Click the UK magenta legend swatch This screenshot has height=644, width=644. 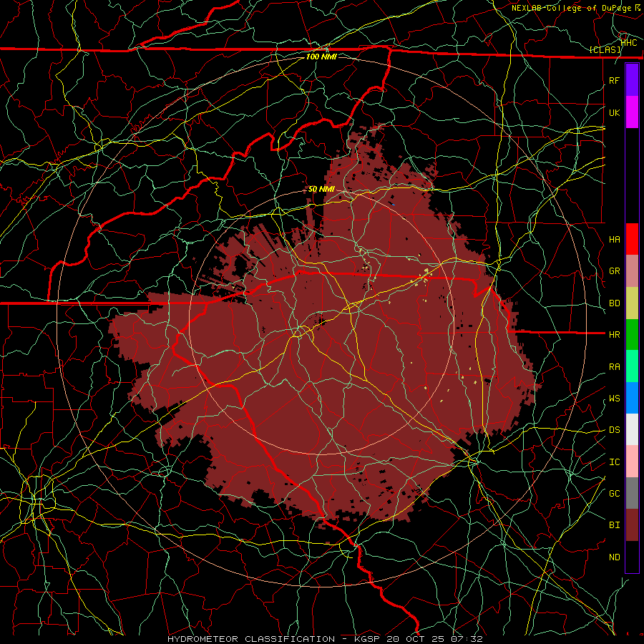coord(632,112)
